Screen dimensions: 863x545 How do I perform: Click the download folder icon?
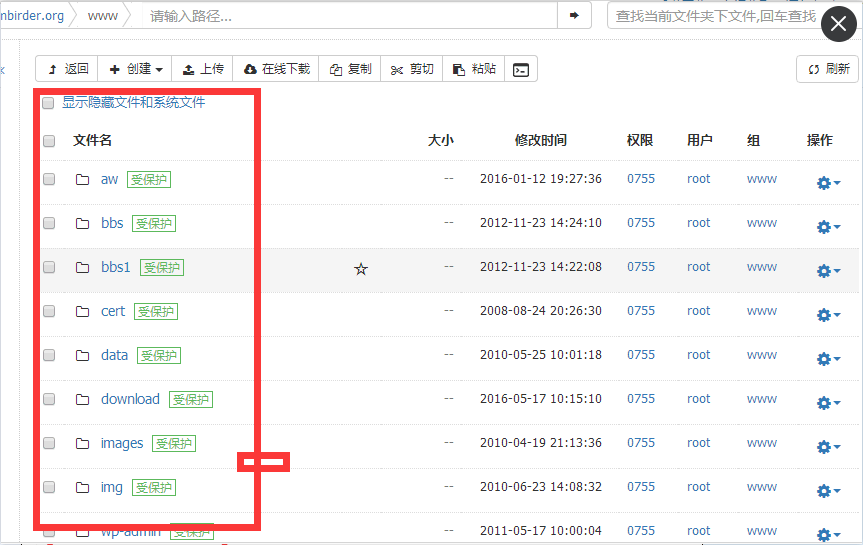coord(83,400)
